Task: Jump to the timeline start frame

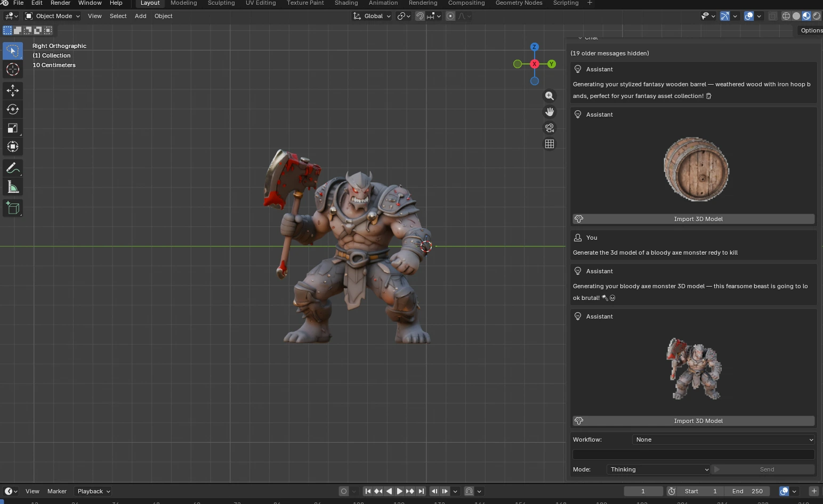Action: click(x=368, y=491)
